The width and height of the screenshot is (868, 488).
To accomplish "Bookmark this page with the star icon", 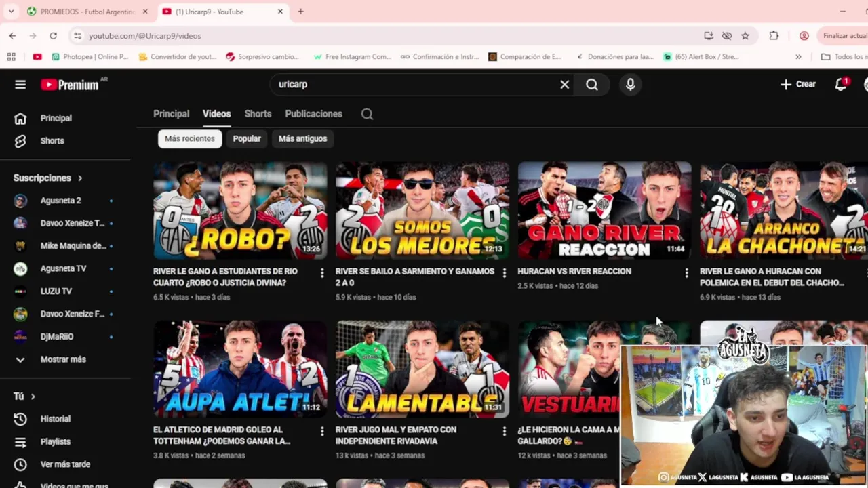I will 745,35.
